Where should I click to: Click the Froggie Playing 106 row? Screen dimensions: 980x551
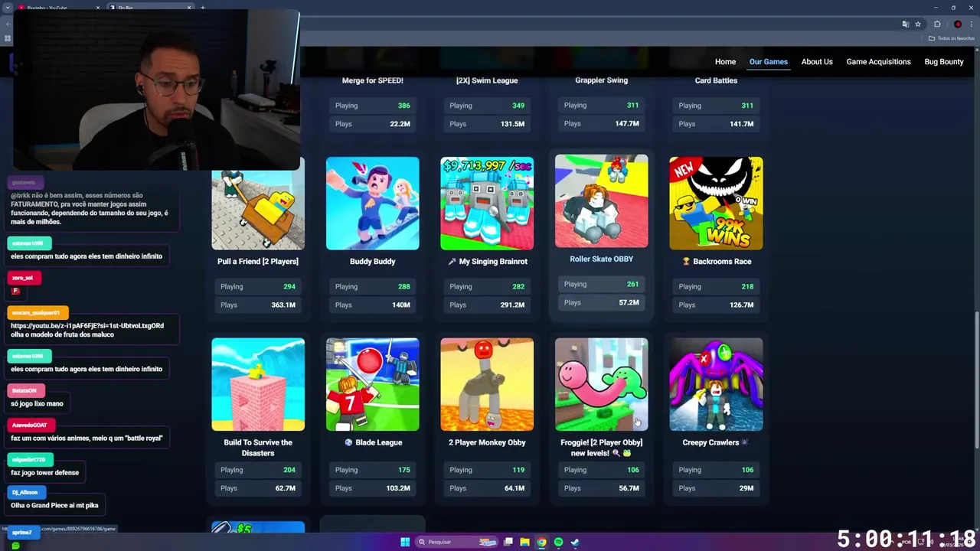point(601,470)
